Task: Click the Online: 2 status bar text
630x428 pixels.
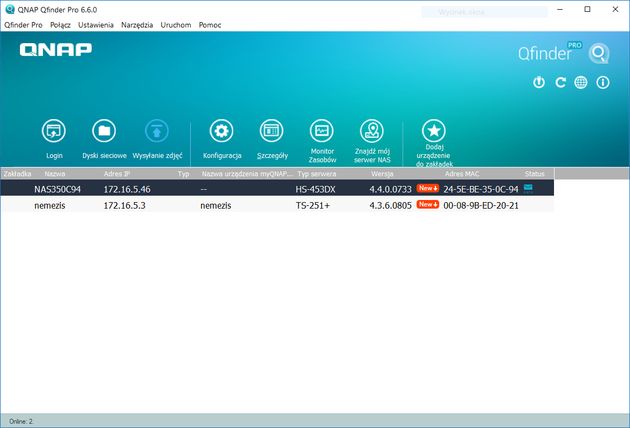Action: pos(21,421)
